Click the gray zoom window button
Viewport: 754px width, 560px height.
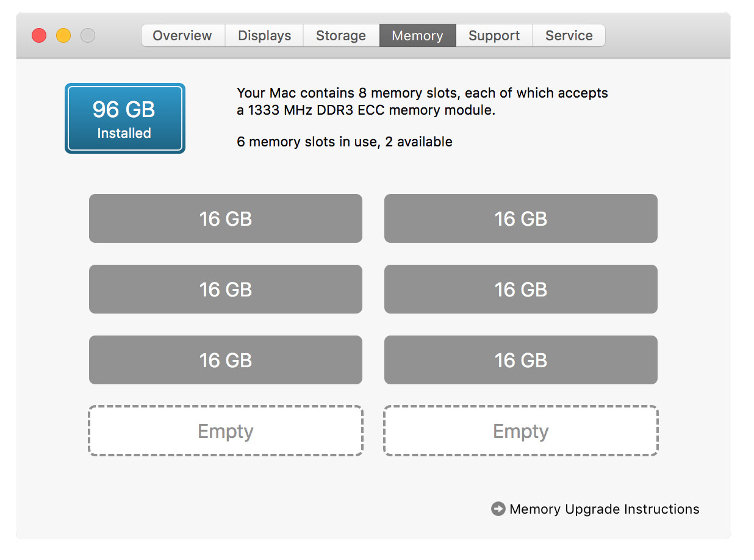pos(87,35)
